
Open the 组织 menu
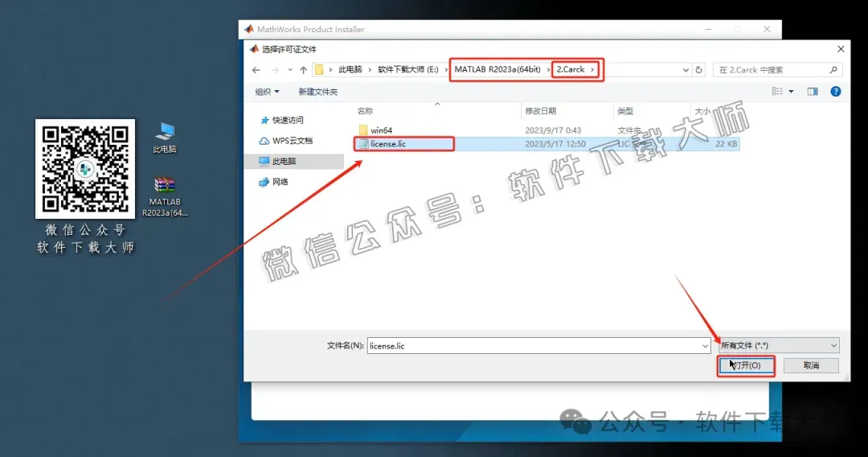(267, 92)
